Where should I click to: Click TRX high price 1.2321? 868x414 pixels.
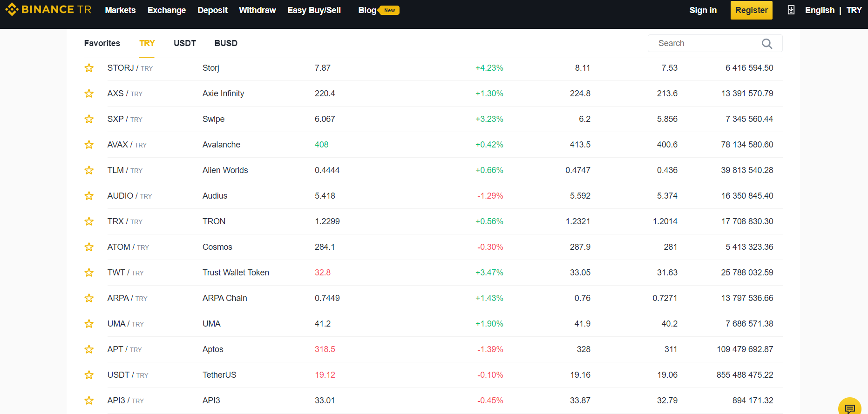[x=578, y=221]
